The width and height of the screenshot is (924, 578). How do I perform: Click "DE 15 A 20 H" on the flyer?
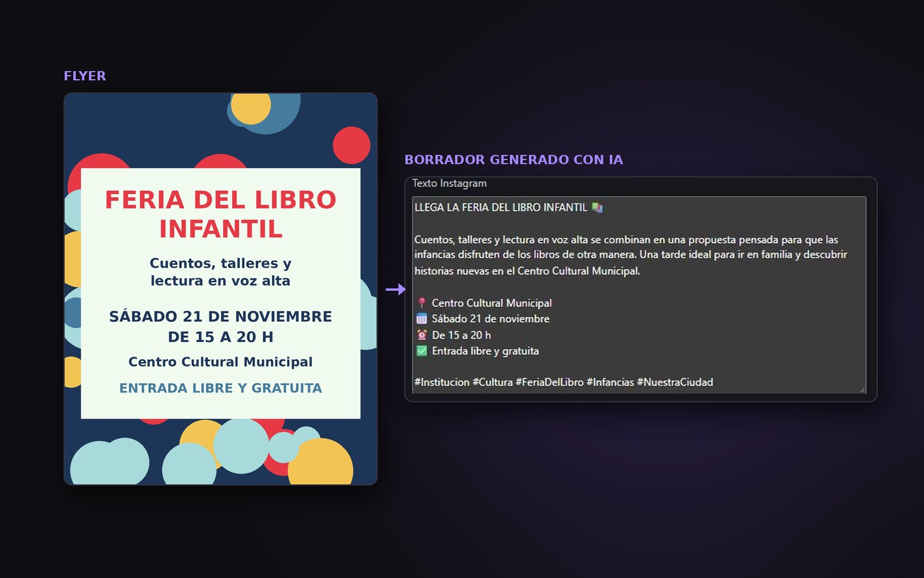coord(221,337)
